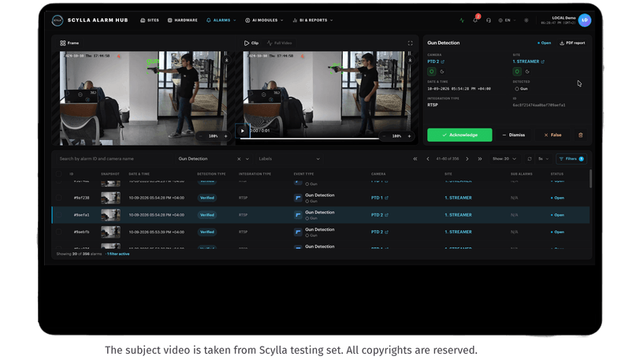Open the EN language selector
The width and height of the screenshot is (640, 364).
click(x=507, y=20)
